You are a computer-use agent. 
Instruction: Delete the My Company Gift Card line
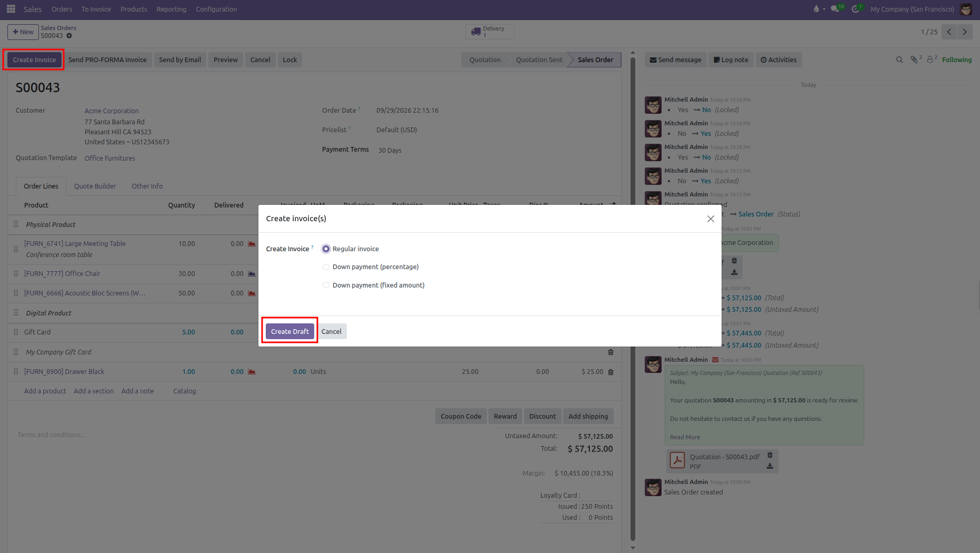pyautogui.click(x=611, y=352)
